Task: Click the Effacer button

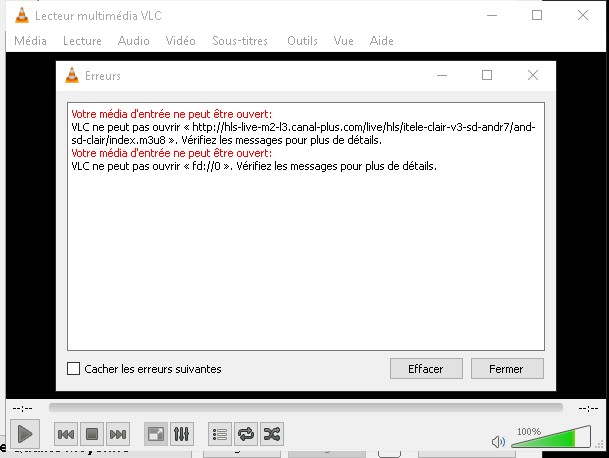Action: pyautogui.click(x=426, y=369)
